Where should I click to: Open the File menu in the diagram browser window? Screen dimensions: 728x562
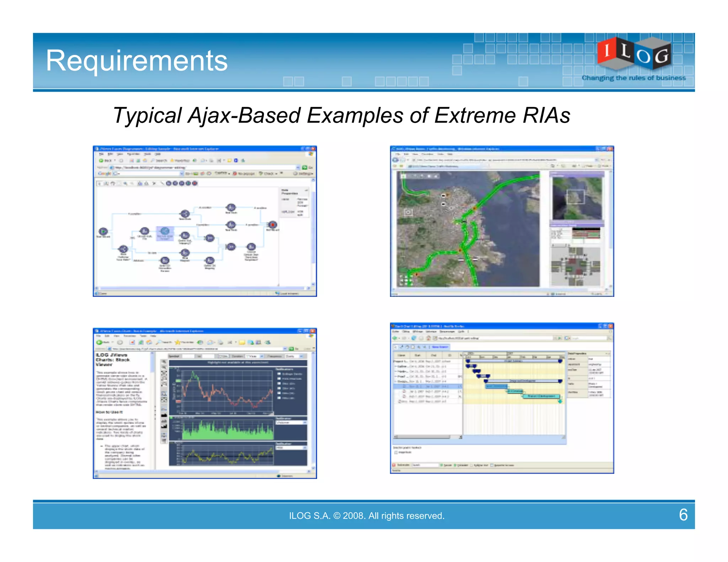click(101, 154)
